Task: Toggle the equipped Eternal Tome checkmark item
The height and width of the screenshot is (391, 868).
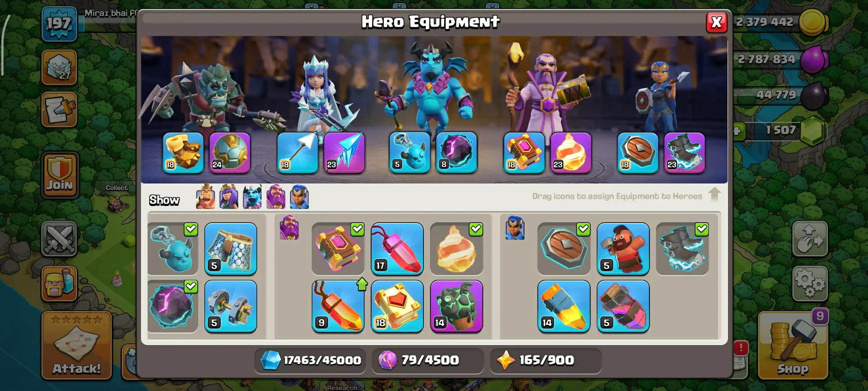Action: 338,249
